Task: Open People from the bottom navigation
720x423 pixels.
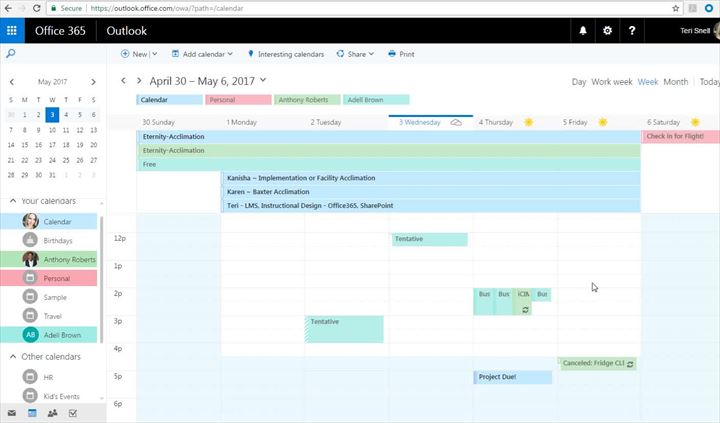Action: [52, 413]
